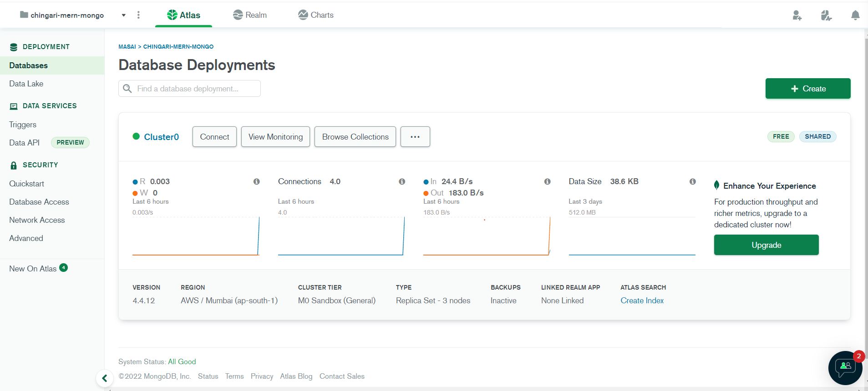Viewport: 868px width, 391px height.
Task: Click the green Upgrade button
Action: tap(766, 245)
